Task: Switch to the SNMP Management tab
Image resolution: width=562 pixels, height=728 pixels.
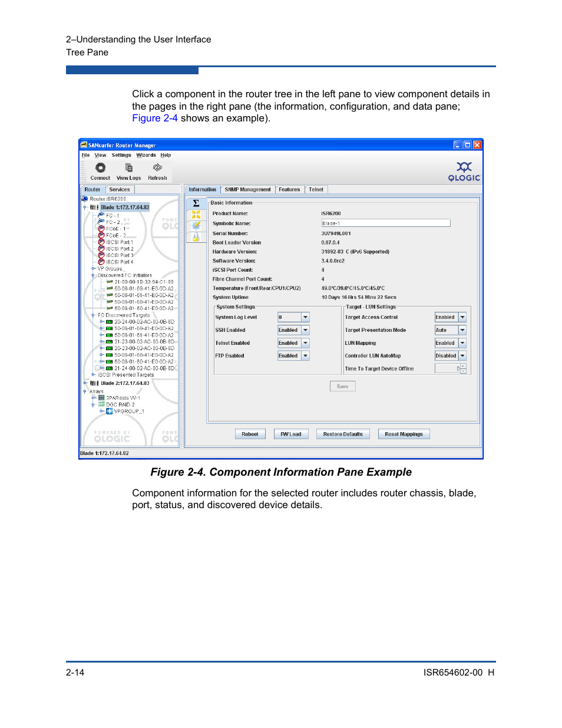Action: pos(247,190)
